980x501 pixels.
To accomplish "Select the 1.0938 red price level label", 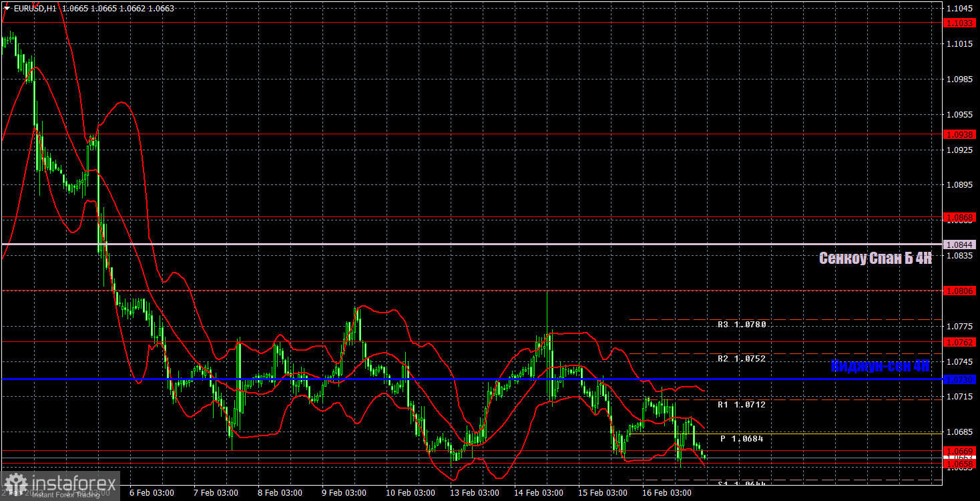I will tap(960, 134).
